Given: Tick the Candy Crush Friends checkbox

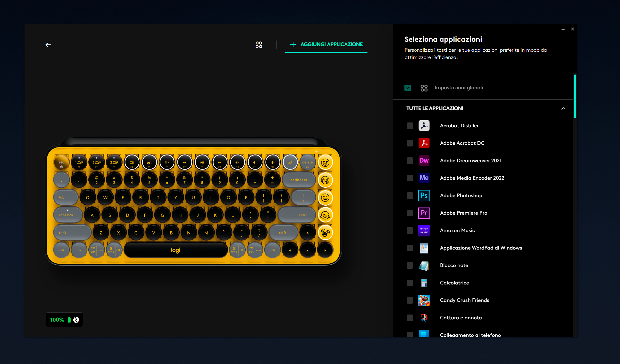Looking at the screenshot, I should [410, 300].
